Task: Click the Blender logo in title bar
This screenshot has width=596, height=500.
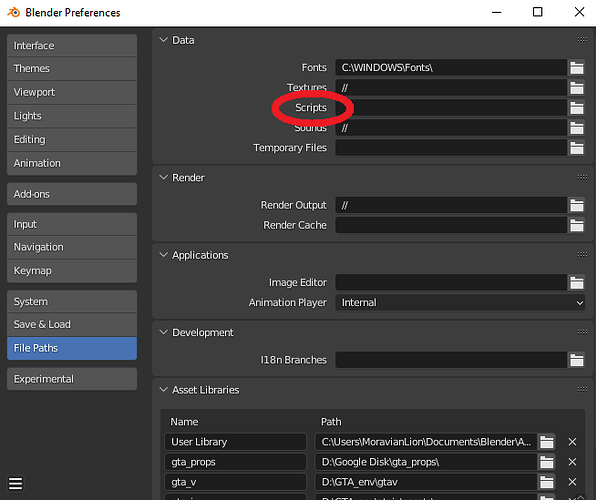Action: tap(14, 12)
